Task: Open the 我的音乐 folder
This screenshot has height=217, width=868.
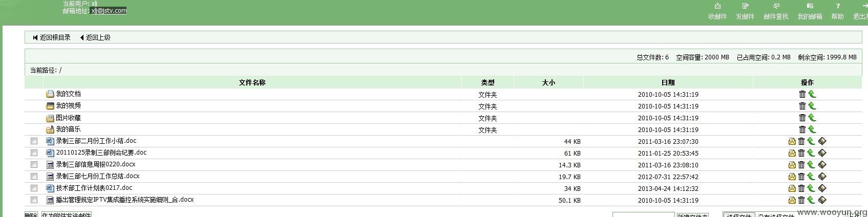Action: coord(68,129)
